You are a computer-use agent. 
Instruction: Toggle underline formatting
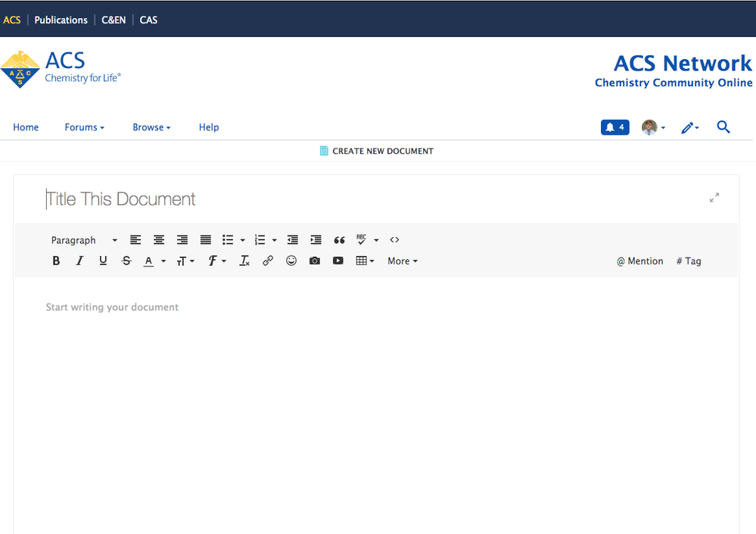click(103, 261)
